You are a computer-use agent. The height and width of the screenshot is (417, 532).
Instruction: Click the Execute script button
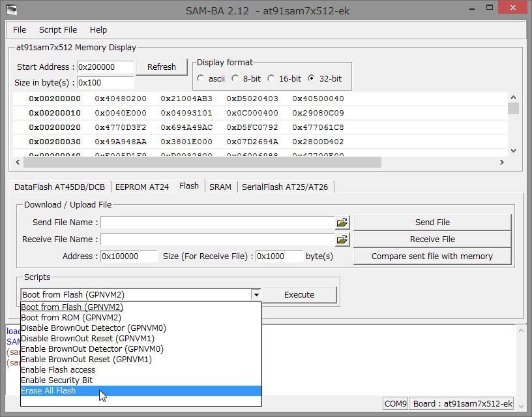pyautogui.click(x=299, y=295)
